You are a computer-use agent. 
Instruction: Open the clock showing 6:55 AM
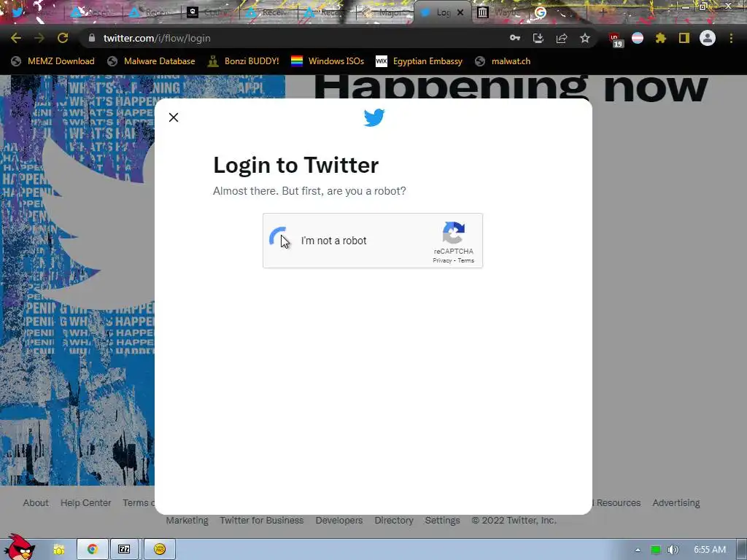[710, 550]
